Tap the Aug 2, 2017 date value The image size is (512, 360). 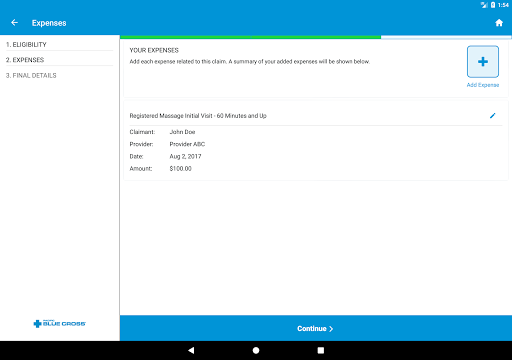click(185, 156)
